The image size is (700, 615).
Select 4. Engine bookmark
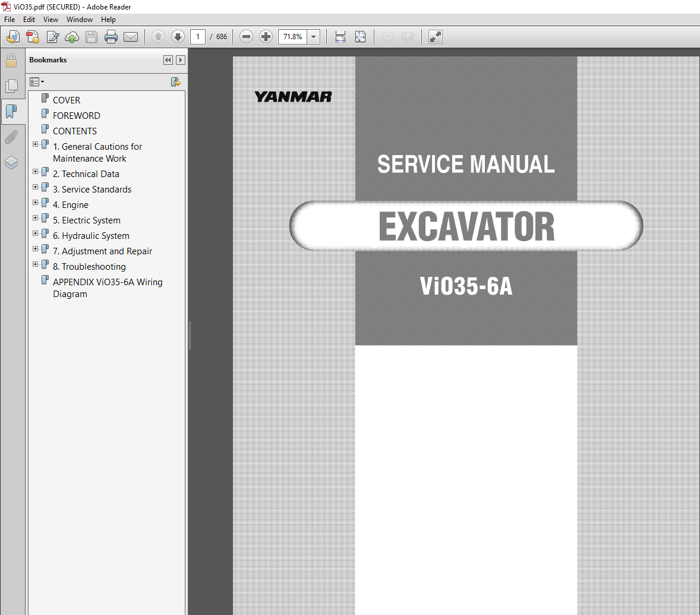pos(71,205)
